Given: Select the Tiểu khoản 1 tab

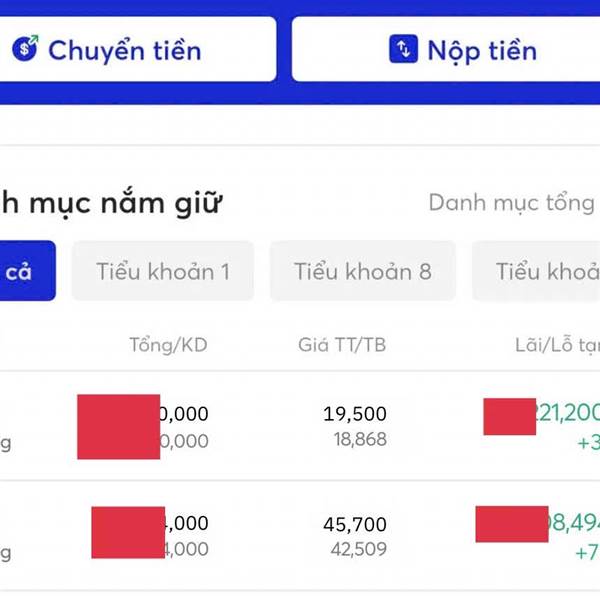Looking at the screenshot, I should pos(163,271).
